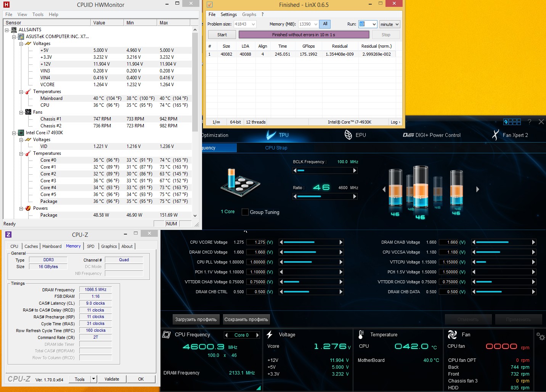This screenshot has width=546, height=392.
Task: Enable the Group Tuning checkbox
Action: [245, 212]
